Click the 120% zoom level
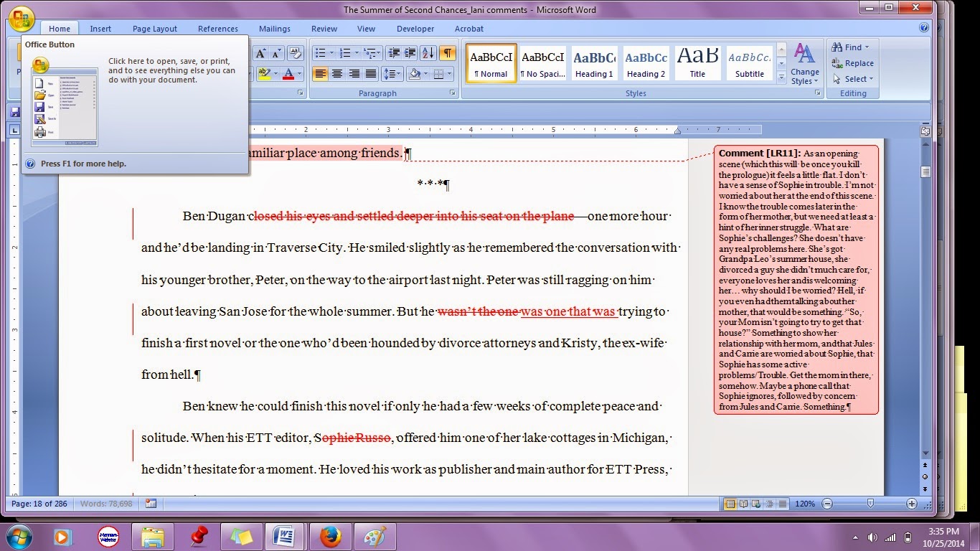980x551 pixels. pos(805,504)
